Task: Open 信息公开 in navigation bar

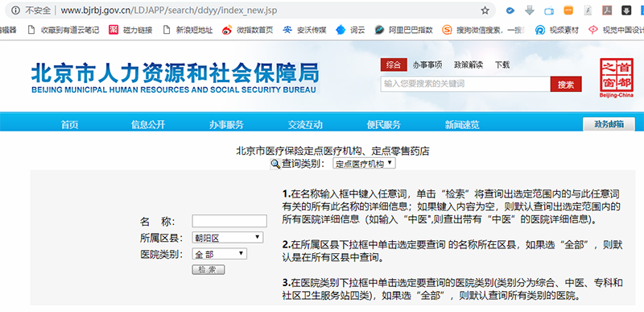Action: click(x=148, y=124)
